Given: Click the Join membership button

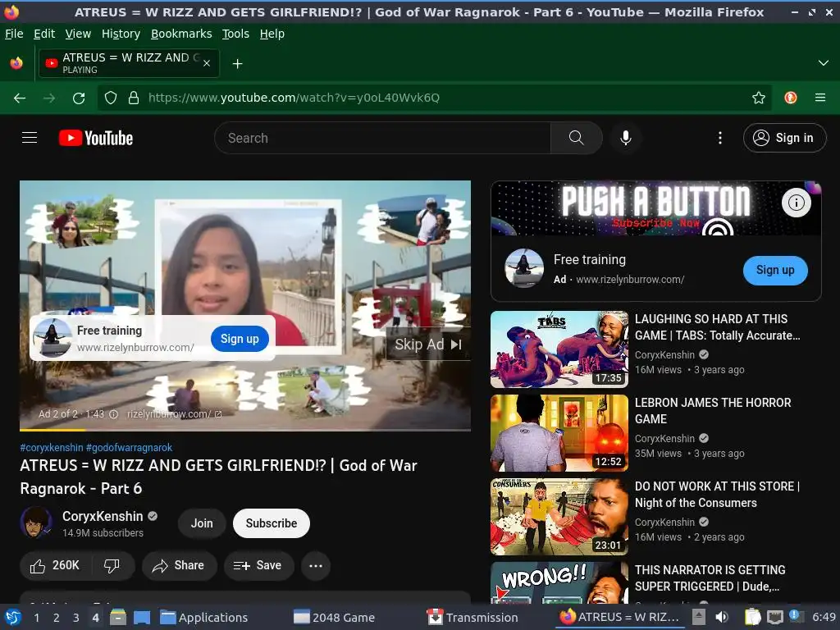Looking at the screenshot, I should click(x=202, y=523).
